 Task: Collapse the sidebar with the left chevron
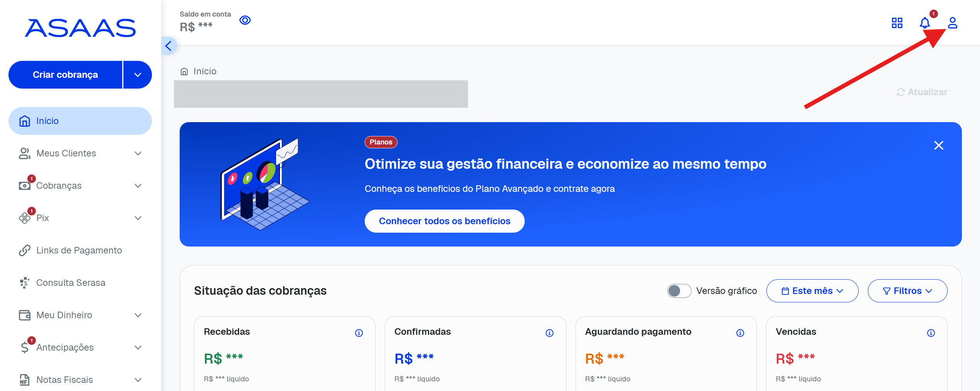tap(168, 46)
